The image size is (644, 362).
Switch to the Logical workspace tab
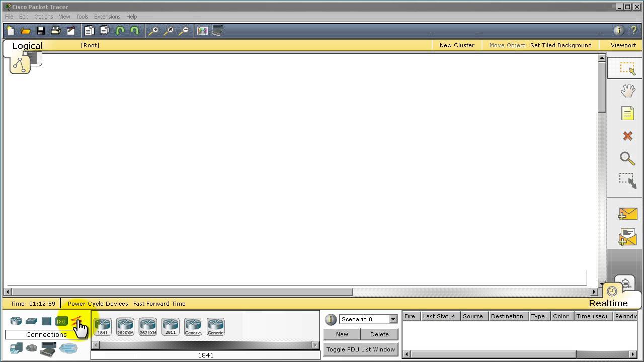[28, 46]
